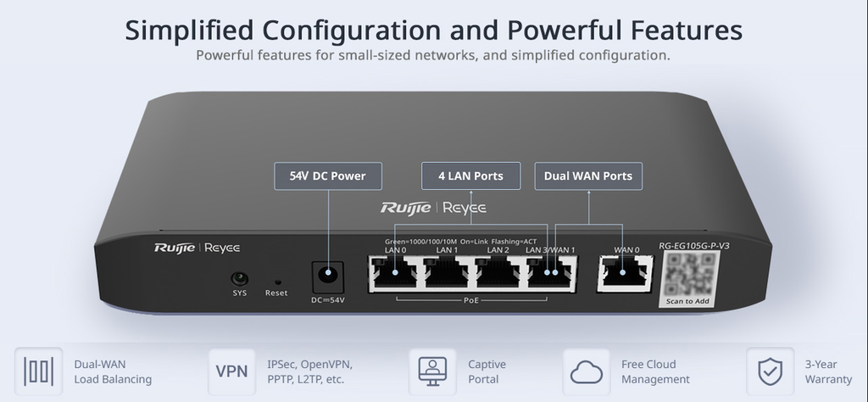Click the Ruijie Reyee logo on device top
The height and width of the screenshot is (402, 868).
click(x=433, y=208)
